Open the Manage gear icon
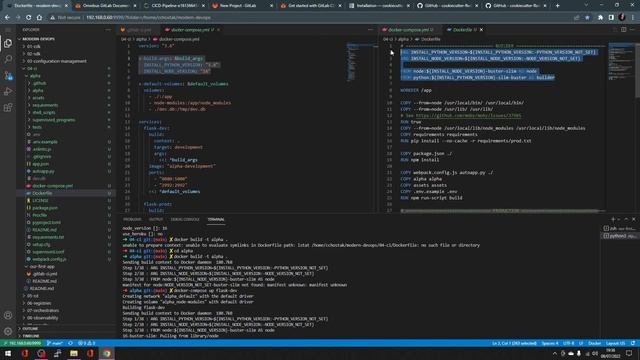The height and width of the screenshot is (360, 640). tap(8, 331)
